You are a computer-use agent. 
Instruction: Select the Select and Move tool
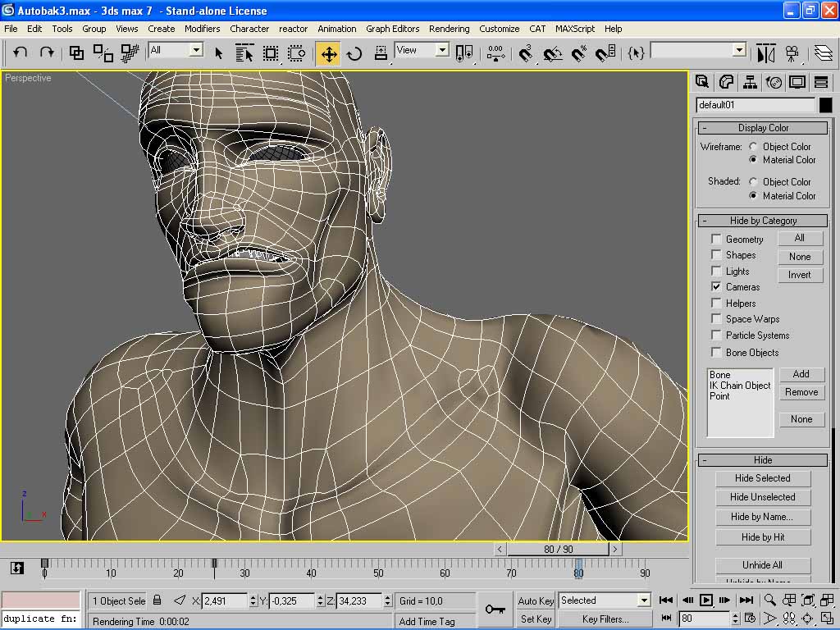tap(328, 54)
